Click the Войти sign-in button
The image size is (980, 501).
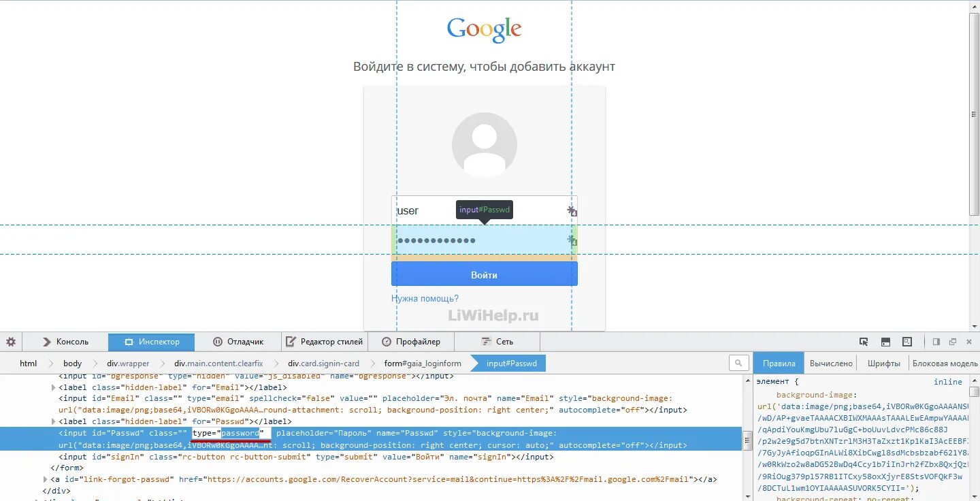pos(484,275)
